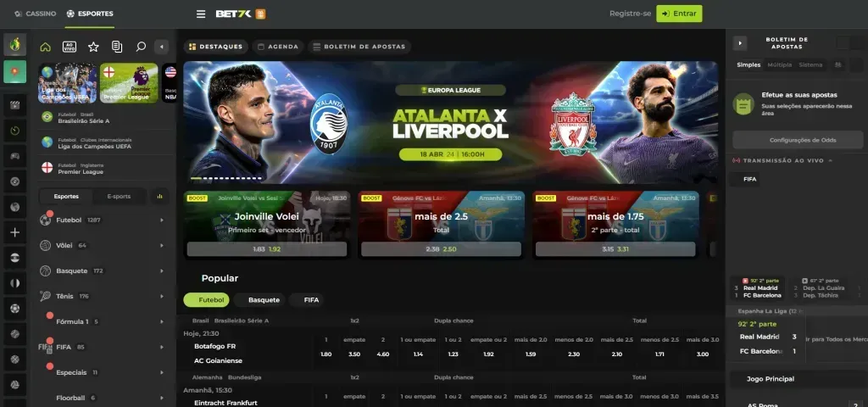The height and width of the screenshot is (407, 868).
Task: Click the Entrar login button
Action: 679,14
